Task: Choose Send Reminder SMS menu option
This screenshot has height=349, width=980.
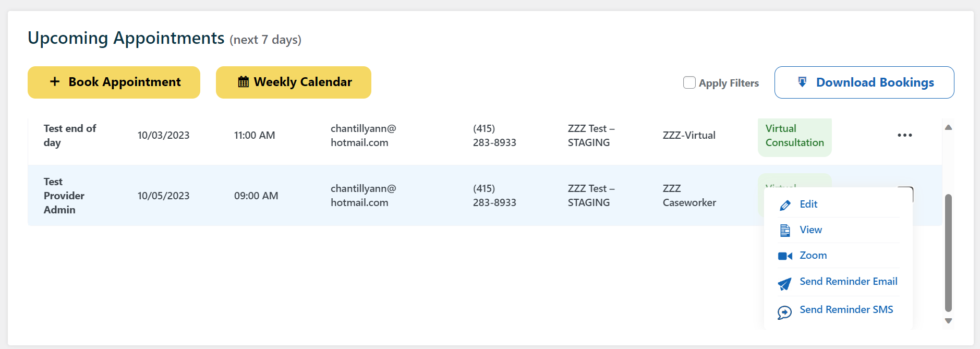Action: [846, 310]
